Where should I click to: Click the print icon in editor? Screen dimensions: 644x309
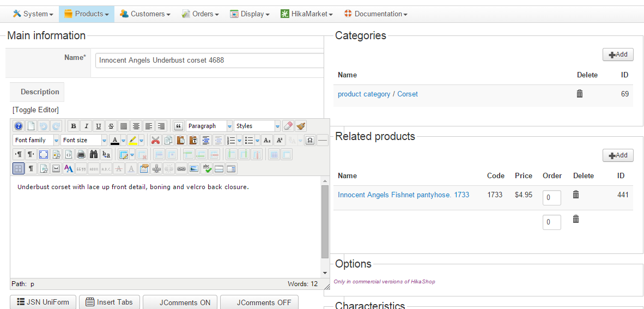coord(81,154)
